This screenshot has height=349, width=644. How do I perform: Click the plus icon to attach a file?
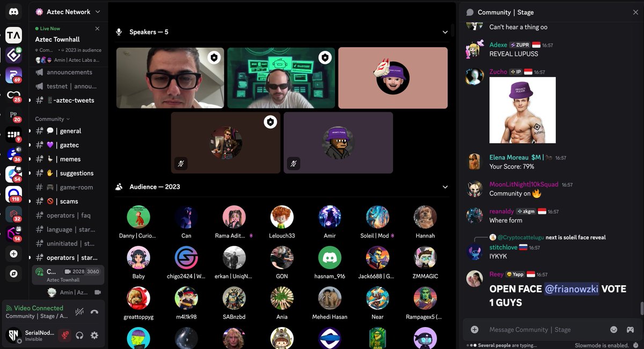[474, 329]
